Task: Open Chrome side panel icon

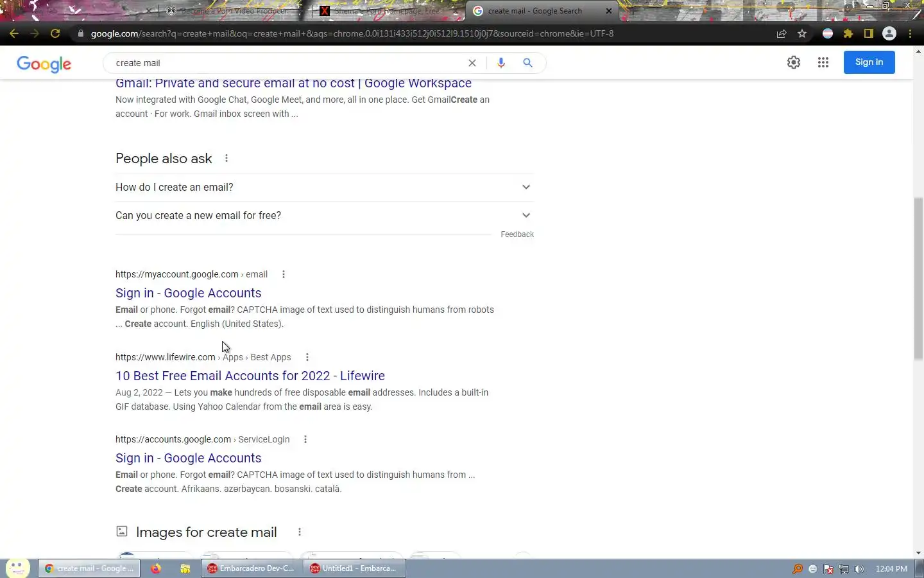Action: (x=869, y=33)
